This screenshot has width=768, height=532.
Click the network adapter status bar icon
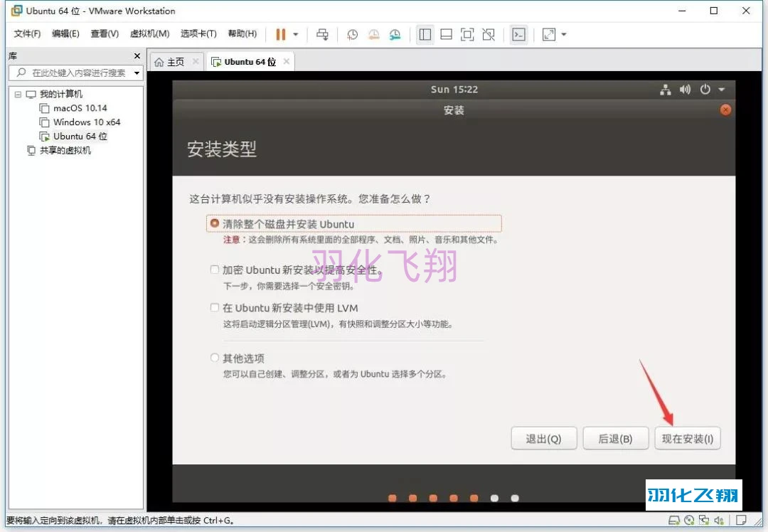704,520
